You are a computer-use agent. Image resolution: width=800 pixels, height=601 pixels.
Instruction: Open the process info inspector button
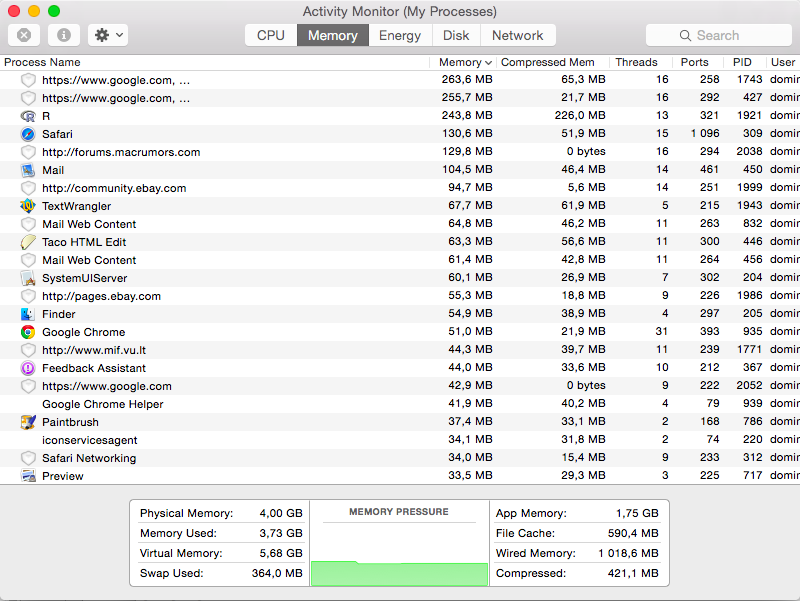click(64, 35)
